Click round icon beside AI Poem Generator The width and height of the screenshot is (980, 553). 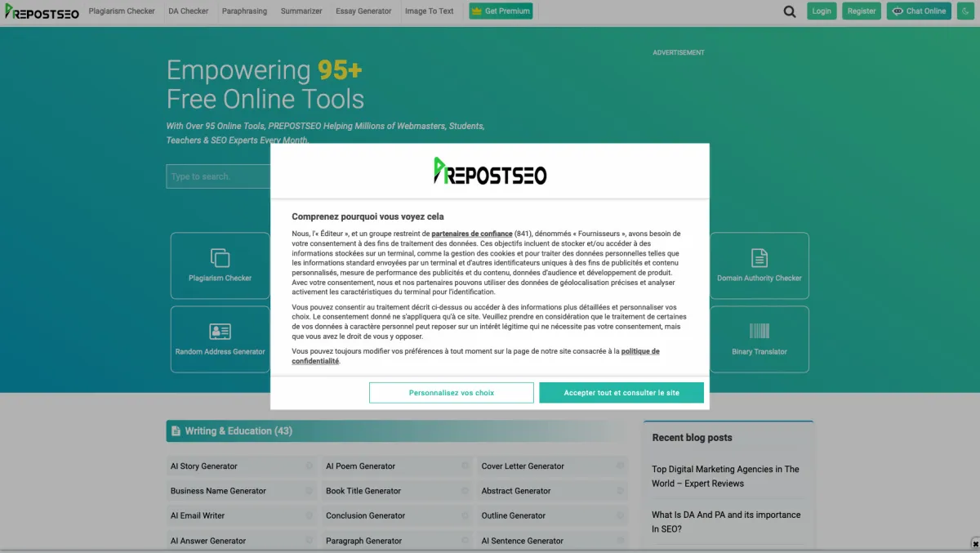point(465,466)
